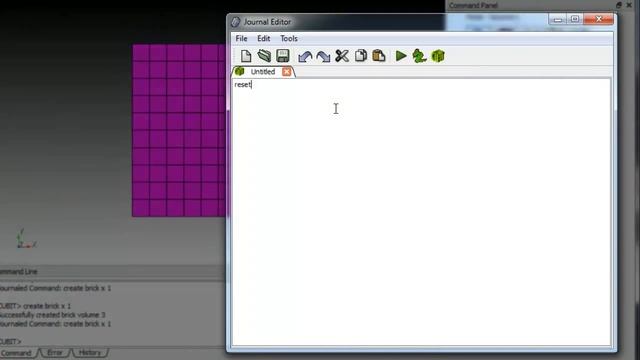
Task: Open a journal file with folder icon
Action: pos(264,56)
